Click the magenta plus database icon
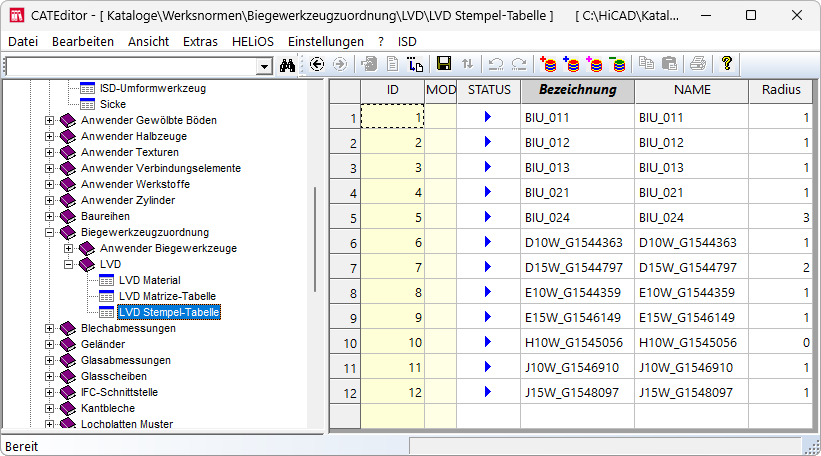Screen dimensions: 821x456 pos(594,64)
